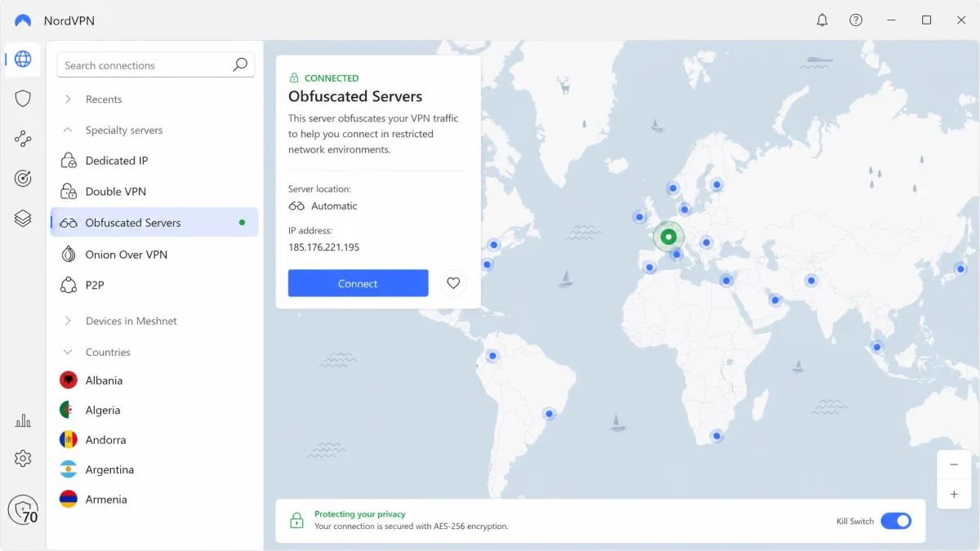Click the green padlock icon in status bar
The image size is (980, 551).
coord(296,520)
